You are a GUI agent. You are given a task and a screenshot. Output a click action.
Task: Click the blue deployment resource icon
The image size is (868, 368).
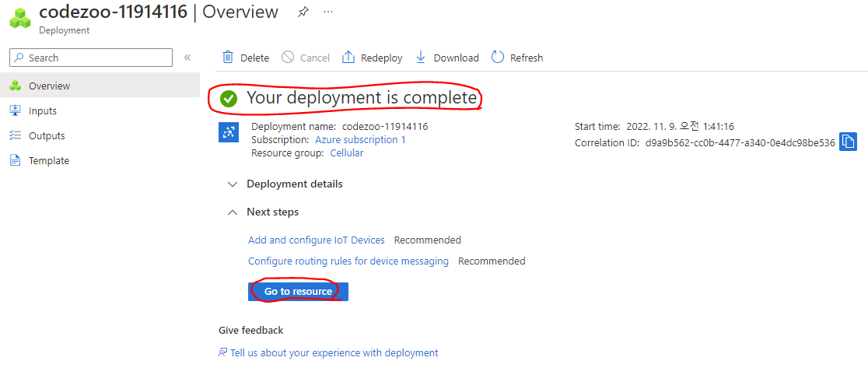coord(228,132)
